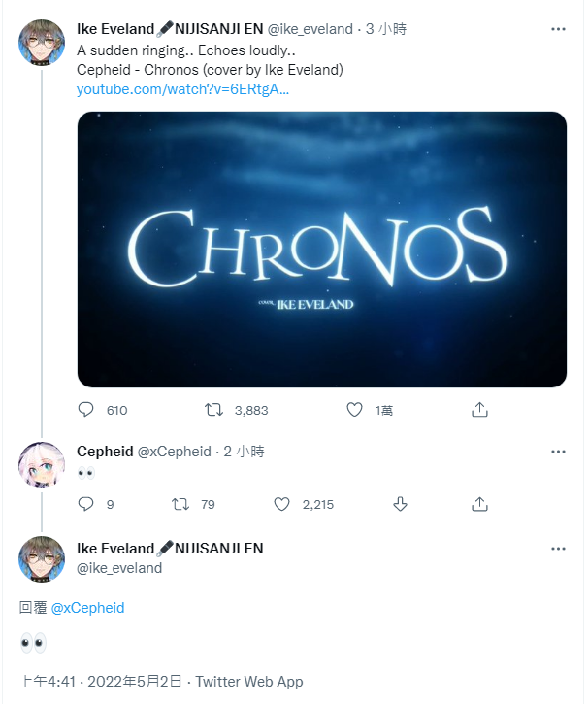Click the Twitter Web App source label
Viewport: 588px width, 704px height.
[x=249, y=681]
